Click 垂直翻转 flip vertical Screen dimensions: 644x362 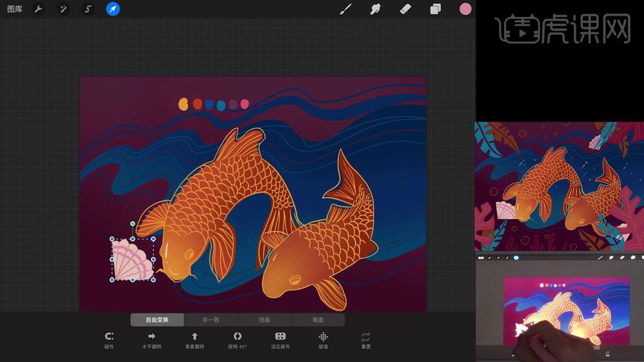[x=195, y=341]
